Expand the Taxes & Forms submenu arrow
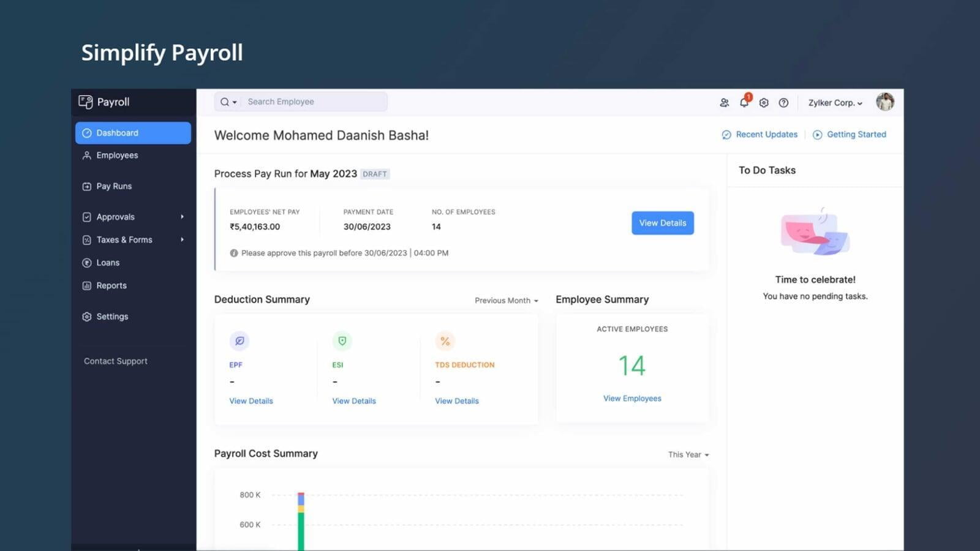 click(182, 239)
